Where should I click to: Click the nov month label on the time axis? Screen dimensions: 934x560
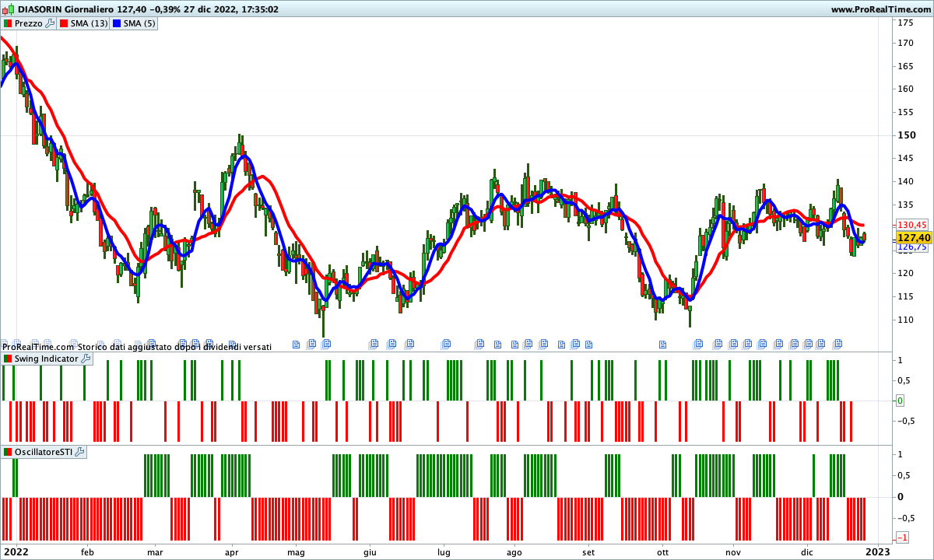pos(733,552)
